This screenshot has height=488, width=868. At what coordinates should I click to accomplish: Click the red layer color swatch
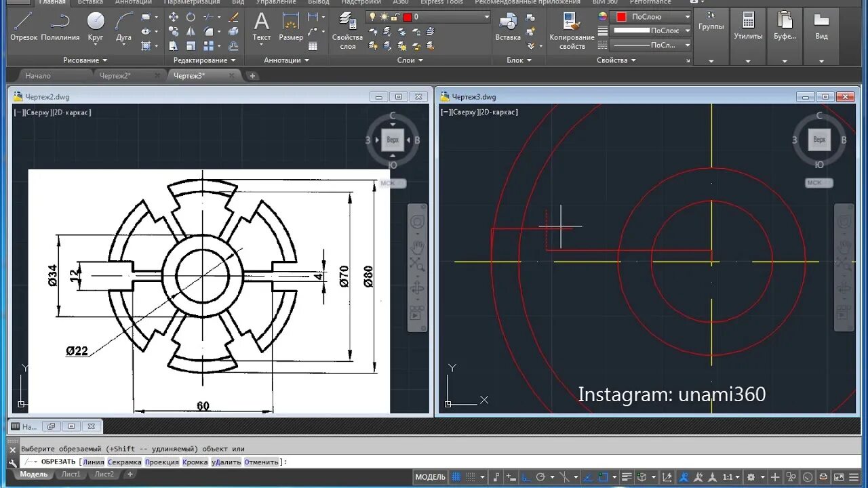[x=407, y=17]
